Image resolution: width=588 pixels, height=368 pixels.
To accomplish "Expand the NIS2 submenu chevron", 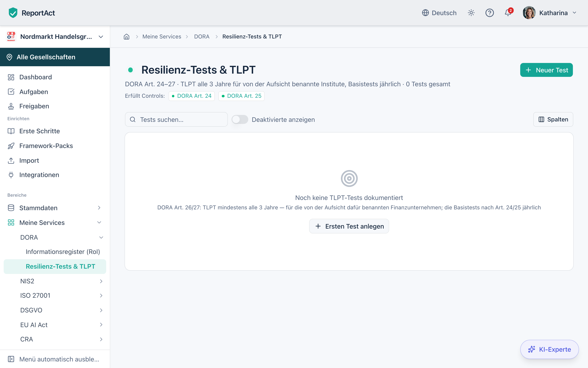I will [101, 281].
